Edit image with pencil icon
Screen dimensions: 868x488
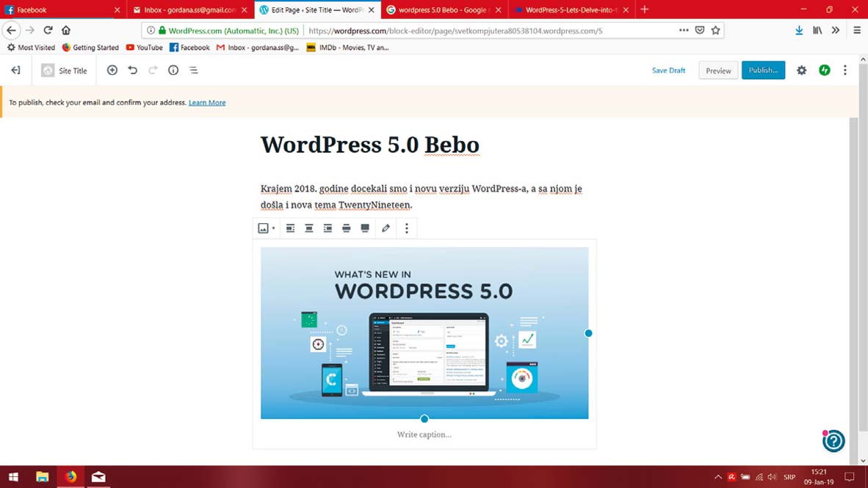coord(386,228)
